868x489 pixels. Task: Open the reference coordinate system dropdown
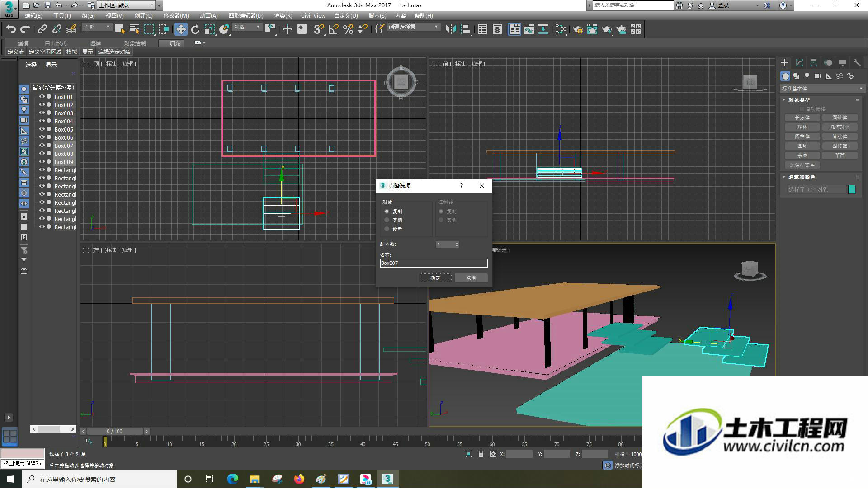(247, 28)
